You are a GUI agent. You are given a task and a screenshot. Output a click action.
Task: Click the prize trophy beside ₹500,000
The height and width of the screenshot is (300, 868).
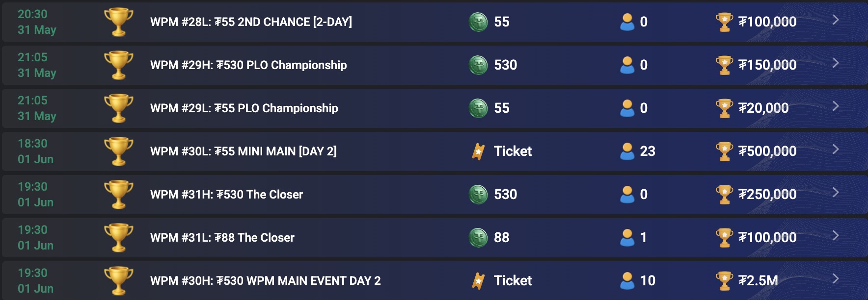coord(725,151)
